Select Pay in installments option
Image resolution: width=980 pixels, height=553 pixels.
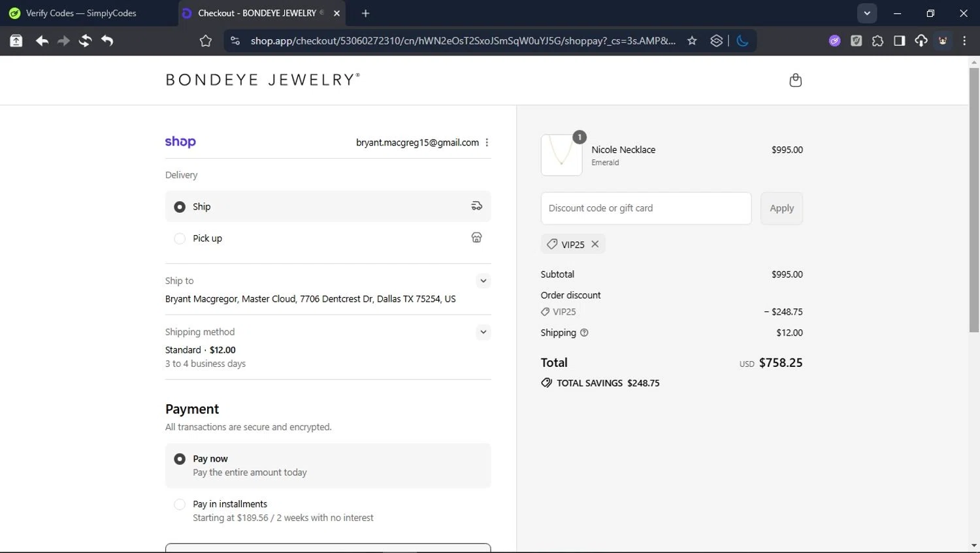coord(328,511)
